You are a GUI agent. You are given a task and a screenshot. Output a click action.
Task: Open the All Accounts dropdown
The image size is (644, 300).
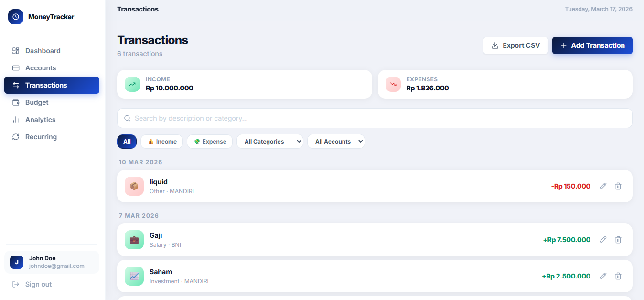coord(336,142)
